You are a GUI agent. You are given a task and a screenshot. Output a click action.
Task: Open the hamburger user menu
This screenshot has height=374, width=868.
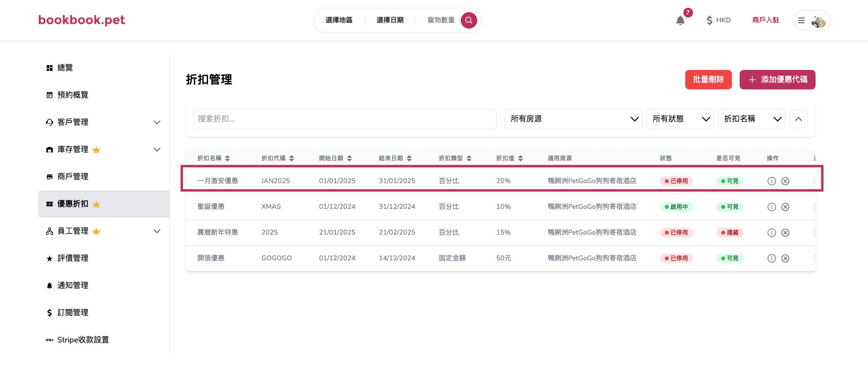coord(801,20)
